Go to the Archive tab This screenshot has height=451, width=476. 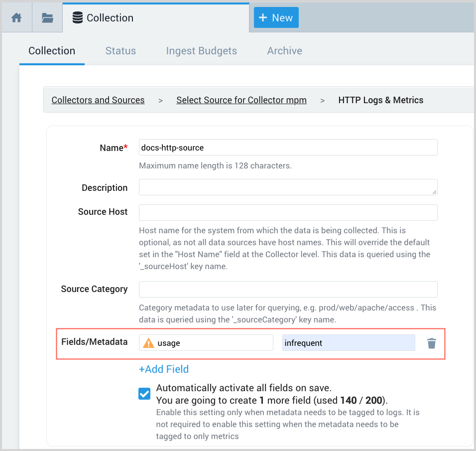click(284, 51)
